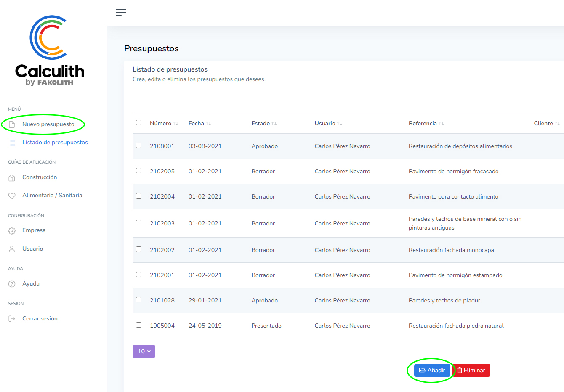Click the Restauración fachada monocapa row
Image resolution: width=564 pixels, height=392 pixels.
[451, 250]
